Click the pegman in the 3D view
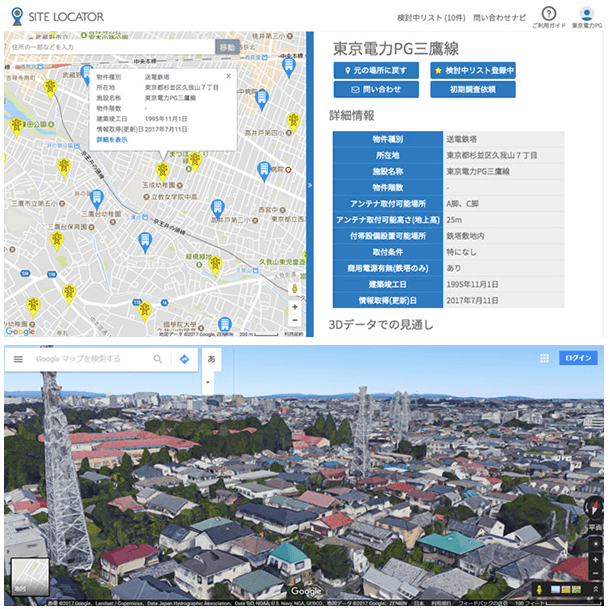 click(539, 590)
